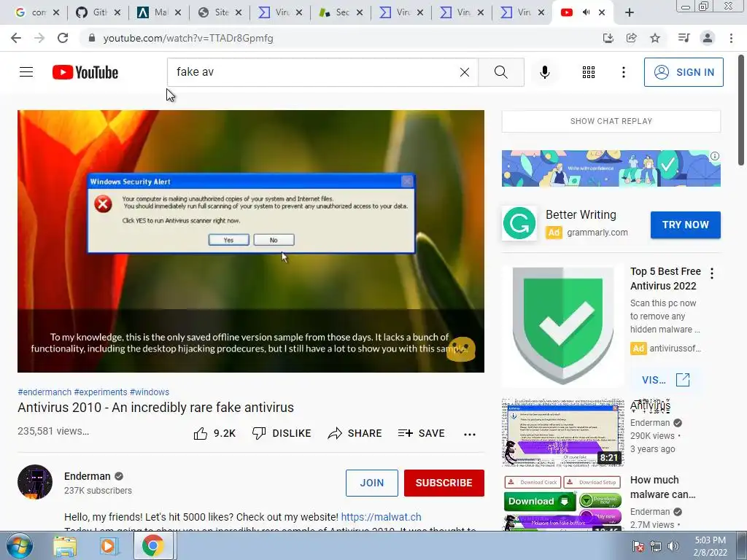Image resolution: width=747 pixels, height=560 pixels.
Task: Open a new tab with the plus button
Action: pos(630,13)
